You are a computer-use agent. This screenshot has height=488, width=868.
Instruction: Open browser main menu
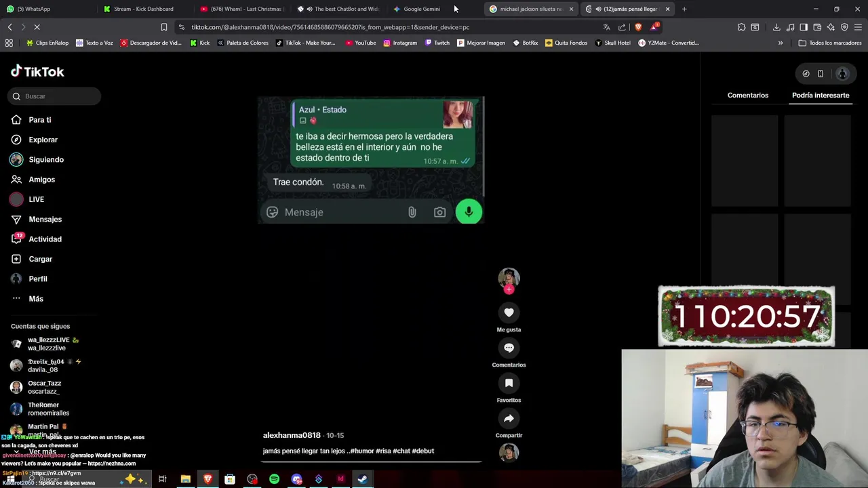[858, 27]
